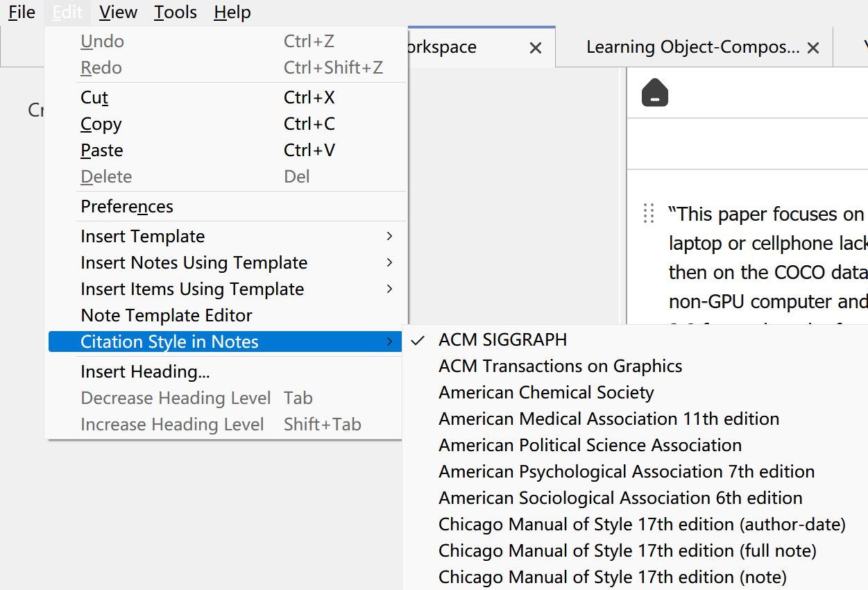Expand Insert Notes Using Template submenu

pos(226,263)
